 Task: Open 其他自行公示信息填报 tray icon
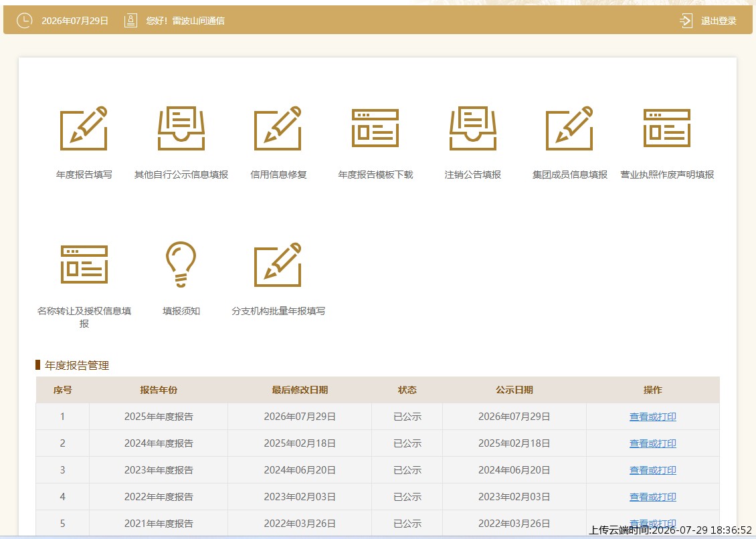coord(181,128)
